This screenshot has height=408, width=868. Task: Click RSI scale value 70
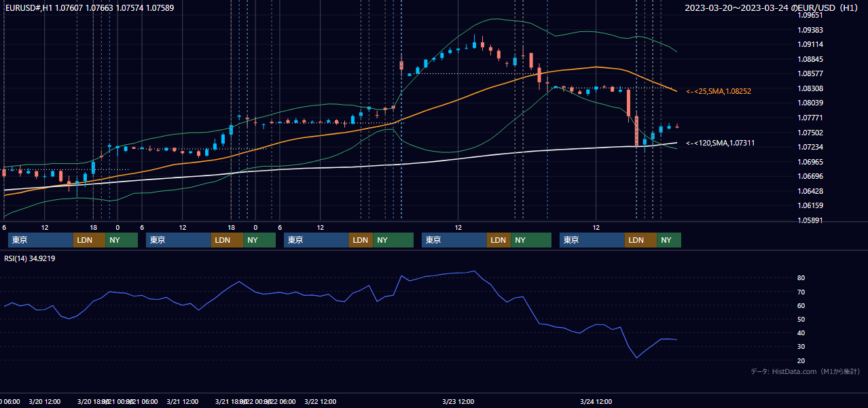(x=801, y=292)
